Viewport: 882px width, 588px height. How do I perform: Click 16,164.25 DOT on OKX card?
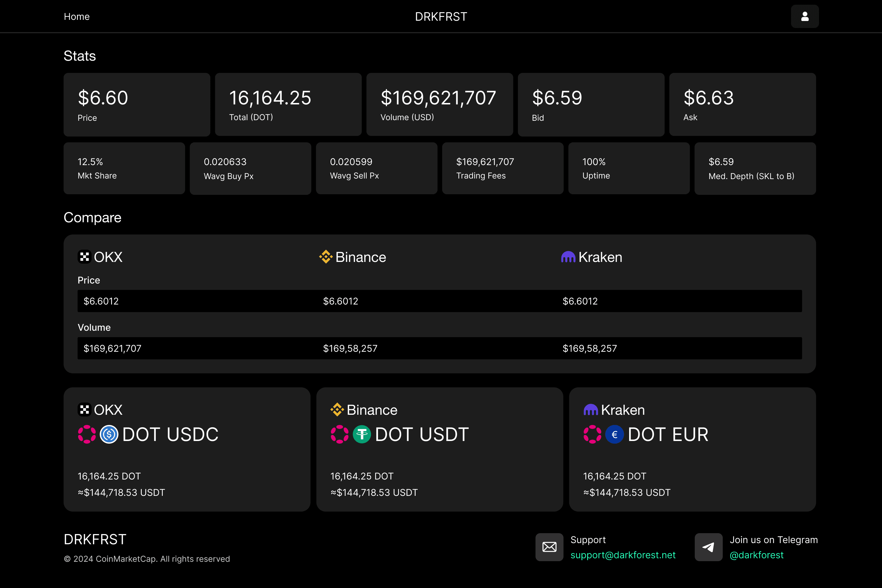pos(109,476)
